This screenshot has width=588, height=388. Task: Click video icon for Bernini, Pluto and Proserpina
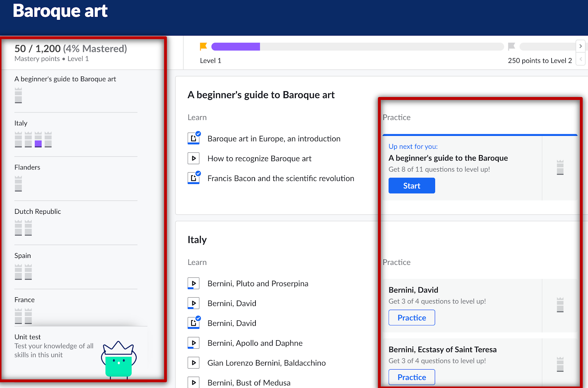pyautogui.click(x=194, y=283)
